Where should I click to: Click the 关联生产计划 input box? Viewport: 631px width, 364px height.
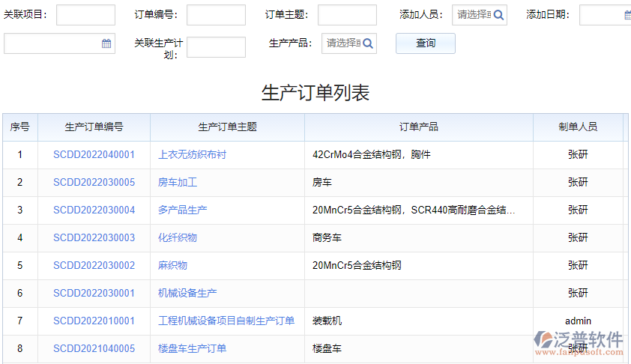point(216,47)
